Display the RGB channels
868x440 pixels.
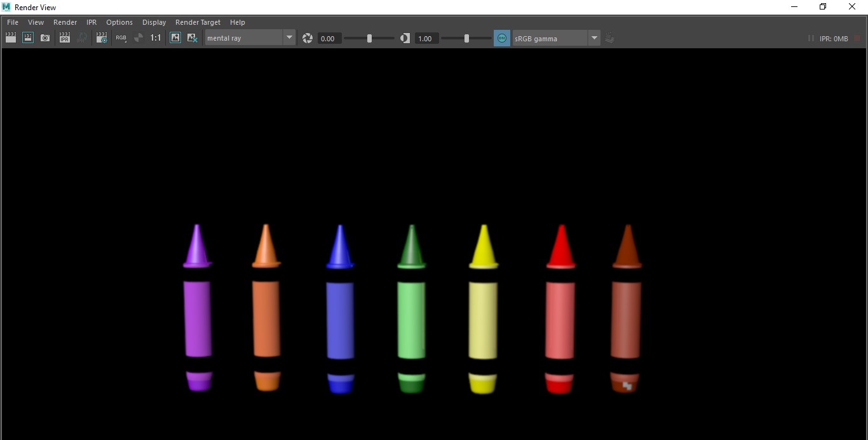coord(121,37)
